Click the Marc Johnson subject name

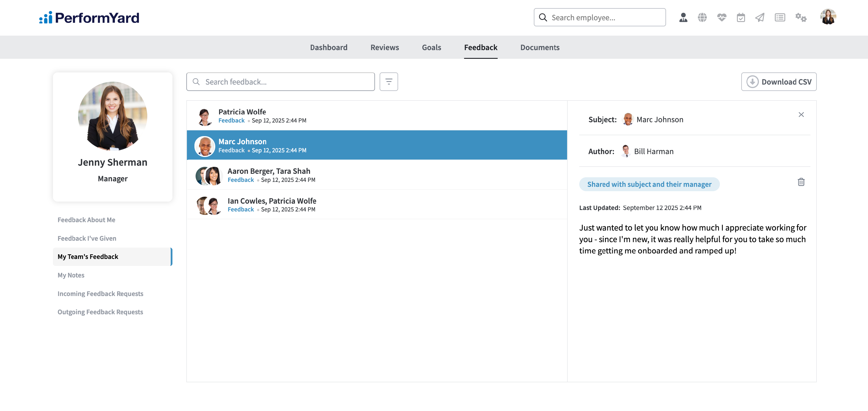(660, 119)
